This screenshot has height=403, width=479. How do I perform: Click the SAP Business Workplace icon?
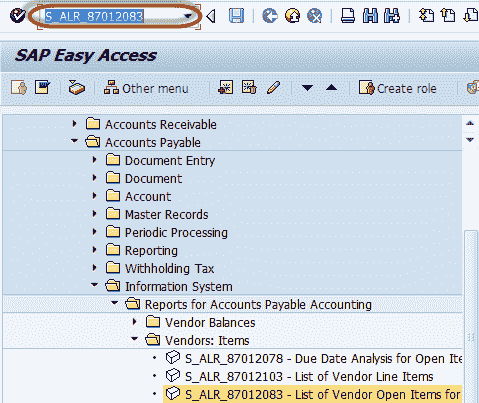(x=76, y=88)
